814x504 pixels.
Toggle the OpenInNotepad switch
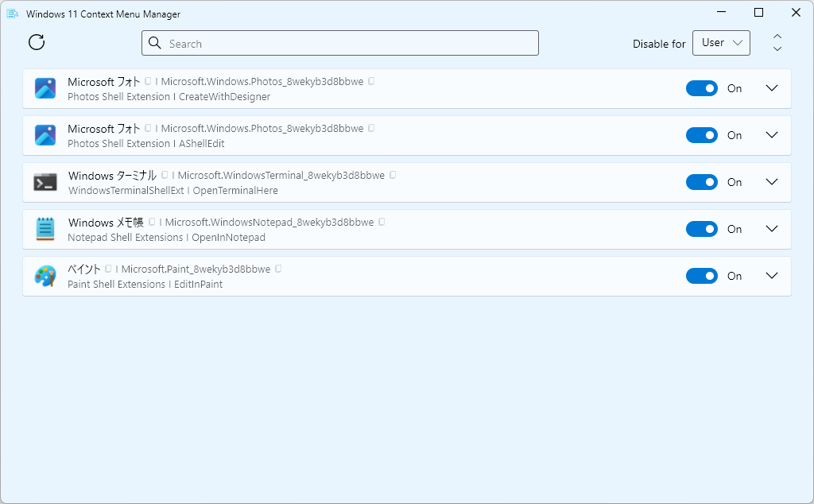[701, 229]
